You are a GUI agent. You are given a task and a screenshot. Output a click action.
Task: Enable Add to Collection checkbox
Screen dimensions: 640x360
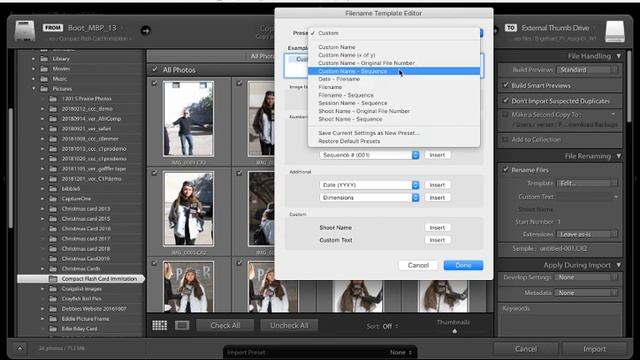tap(506, 140)
